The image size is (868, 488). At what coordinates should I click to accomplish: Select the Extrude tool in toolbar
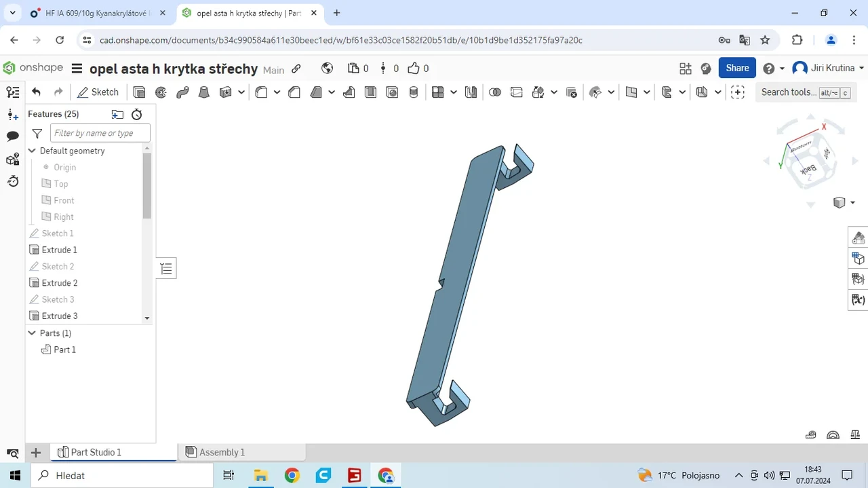tap(139, 92)
